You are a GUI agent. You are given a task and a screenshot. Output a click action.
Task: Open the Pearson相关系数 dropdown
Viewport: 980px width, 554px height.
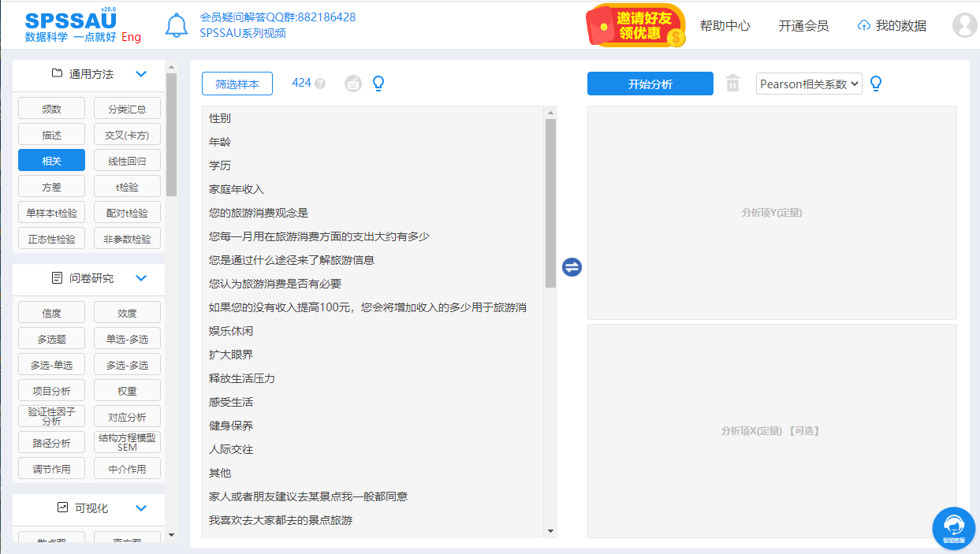click(809, 83)
